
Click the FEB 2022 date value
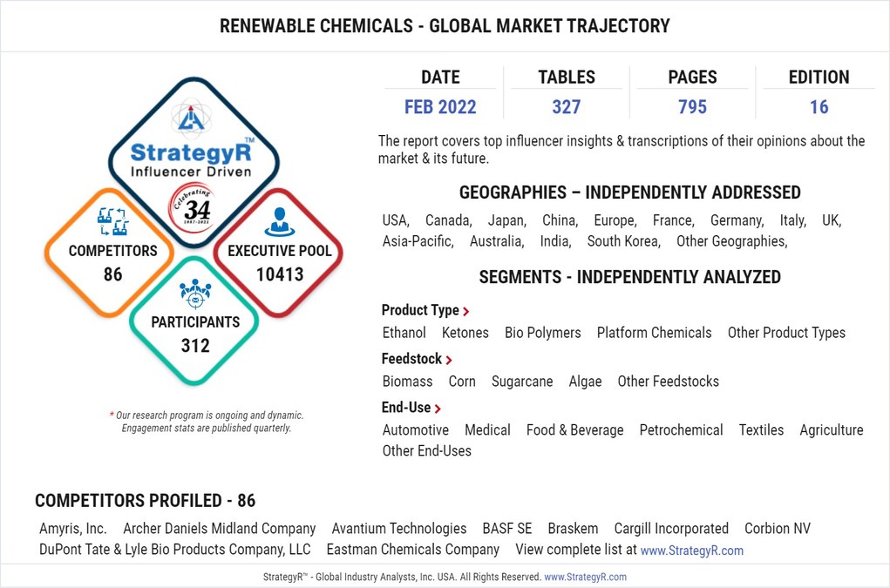[x=440, y=106]
